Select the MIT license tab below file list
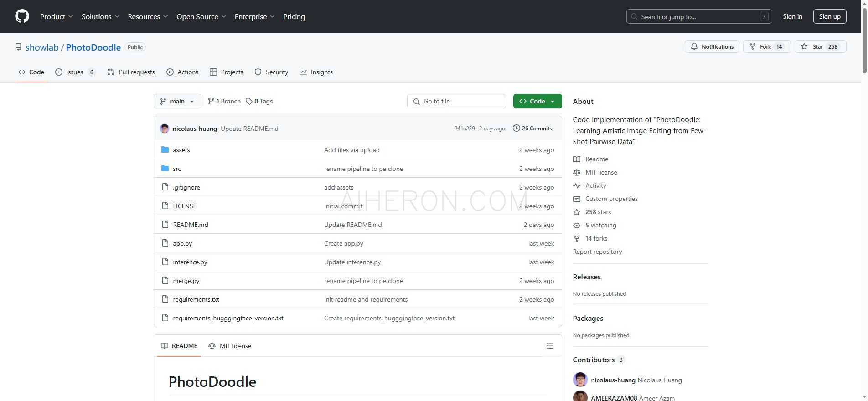The width and height of the screenshot is (868, 401). click(230, 346)
